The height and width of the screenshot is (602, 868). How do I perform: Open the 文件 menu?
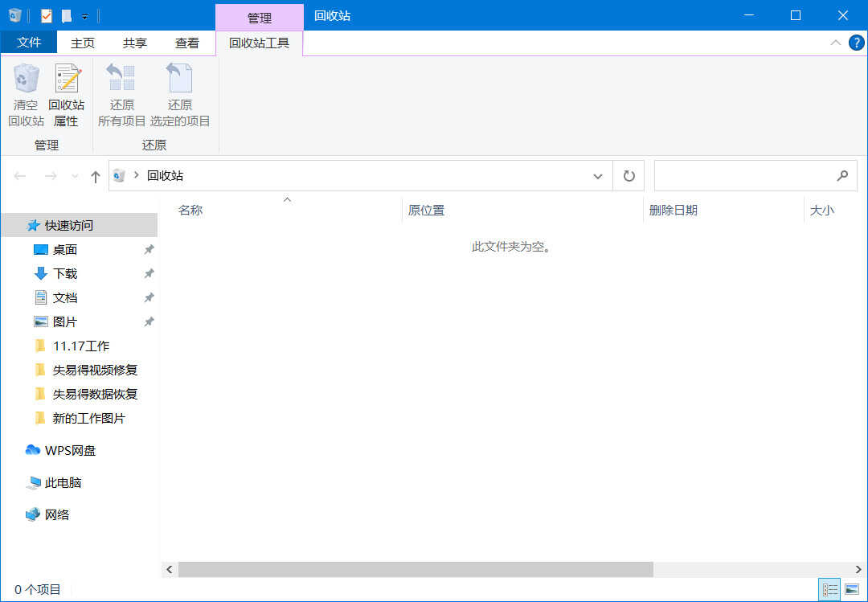point(29,43)
